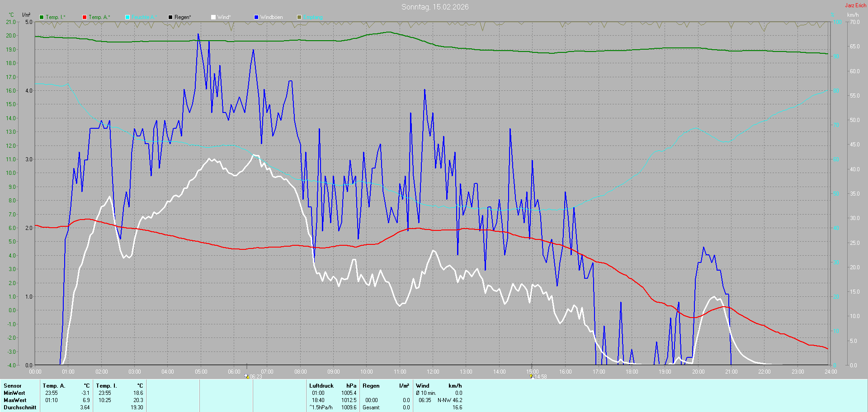Viewport: 868px width, 412px height.
Task: Click the Jarz Erich link text
Action: coord(855,5)
